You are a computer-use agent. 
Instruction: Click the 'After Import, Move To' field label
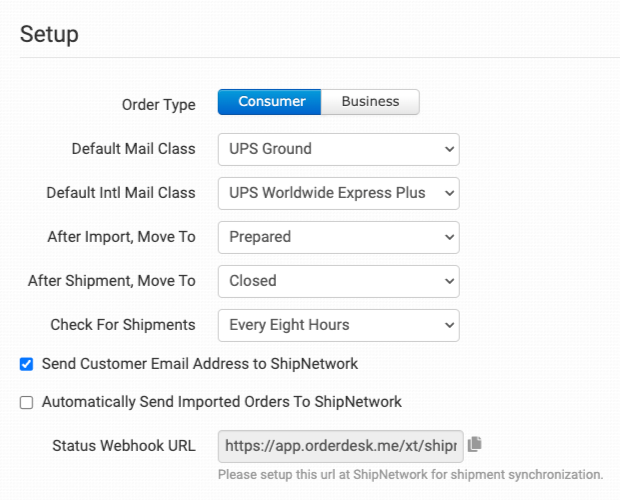121,237
